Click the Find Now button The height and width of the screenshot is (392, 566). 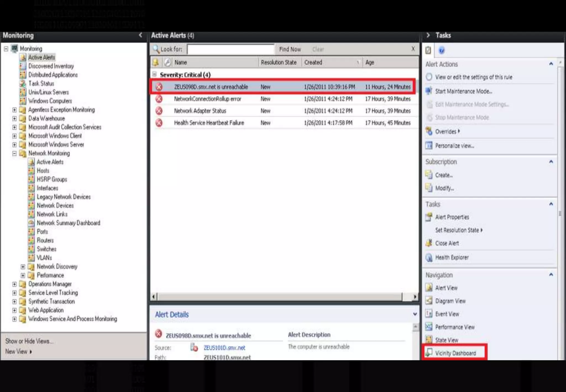(x=290, y=49)
